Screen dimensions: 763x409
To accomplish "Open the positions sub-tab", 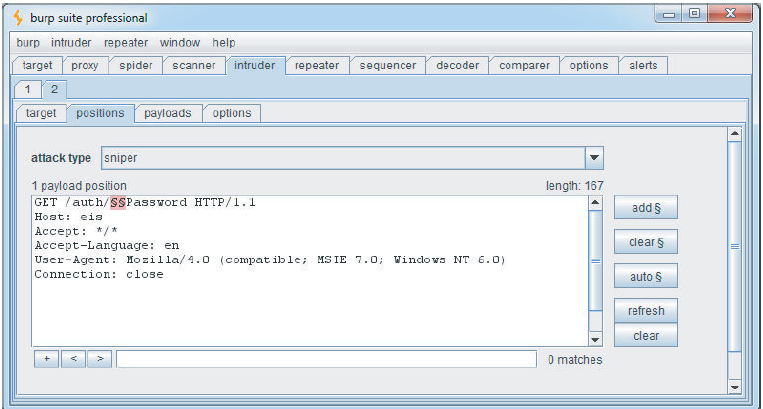I will point(100,113).
